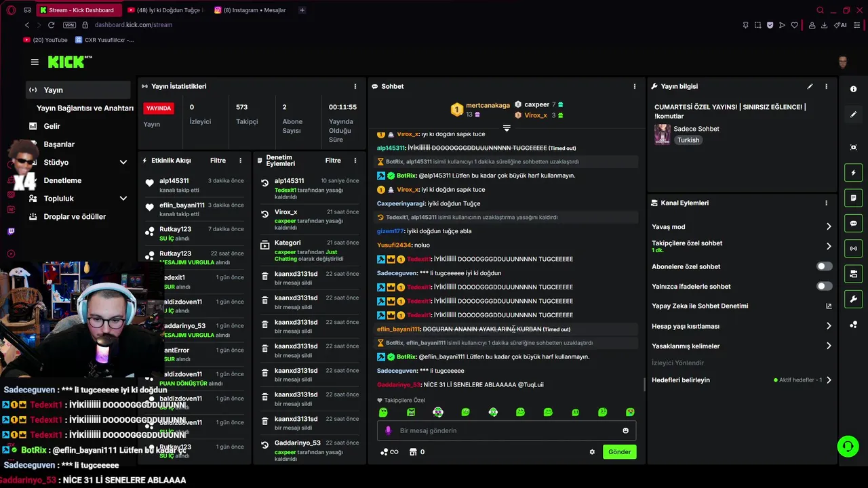
Task: Open Denetleme in sidebar menu
Action: [x=62, y=180]
